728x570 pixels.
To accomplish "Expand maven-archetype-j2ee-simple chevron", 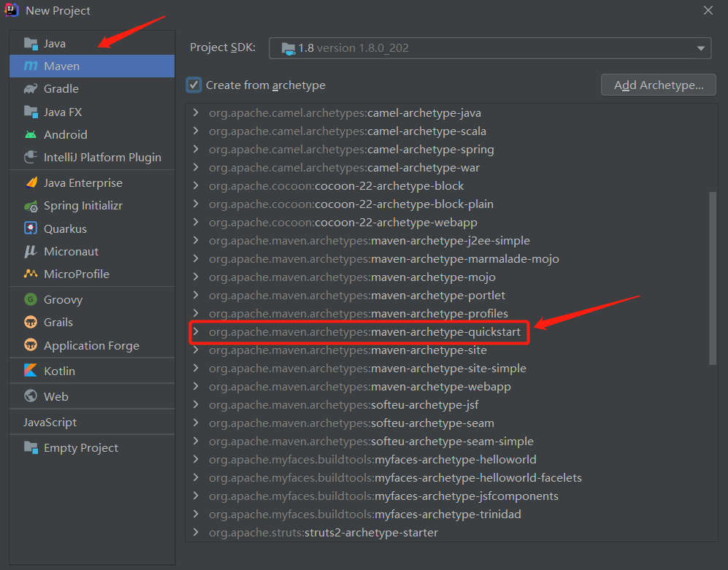I will [x=196, y=240].
